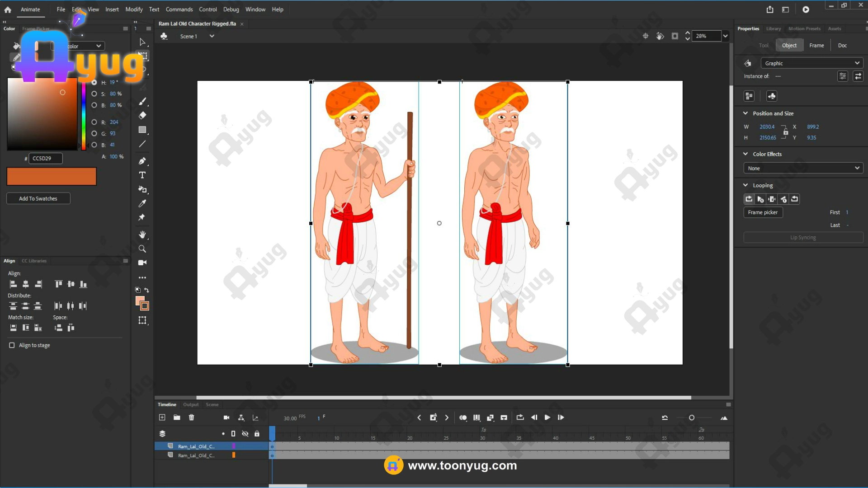Select the Rectangle tool
The width and height of the screenshot is (868, 488).
pos(142,130)
